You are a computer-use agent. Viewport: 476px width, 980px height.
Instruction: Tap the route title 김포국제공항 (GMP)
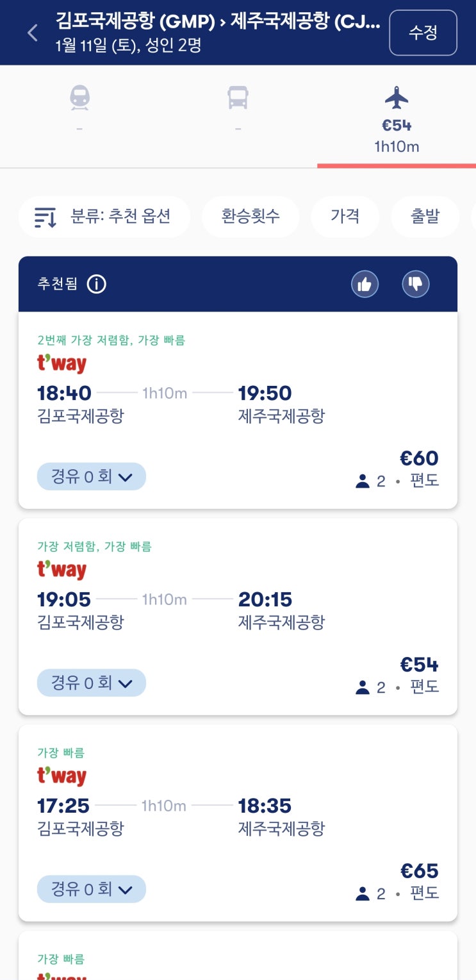coord(135,21)
